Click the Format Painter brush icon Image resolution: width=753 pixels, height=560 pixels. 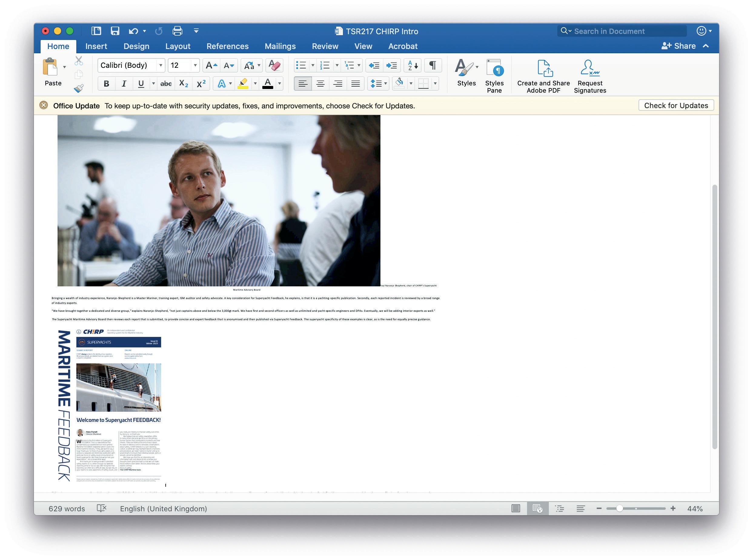79,89
